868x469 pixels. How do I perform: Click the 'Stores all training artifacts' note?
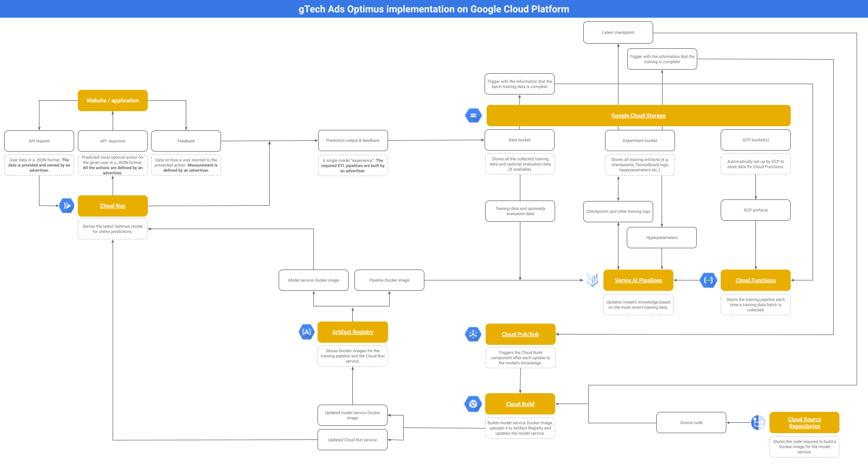click(x=640, y=165)
